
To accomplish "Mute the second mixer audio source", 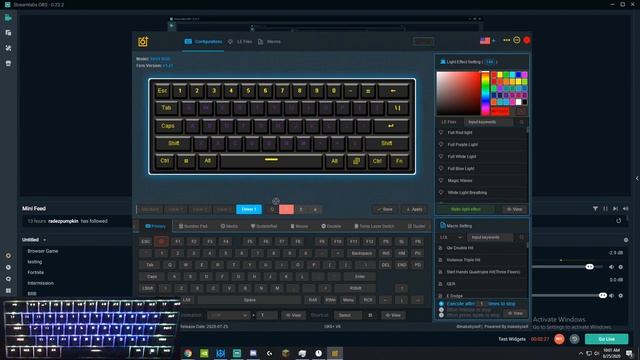I will point(611,296).
